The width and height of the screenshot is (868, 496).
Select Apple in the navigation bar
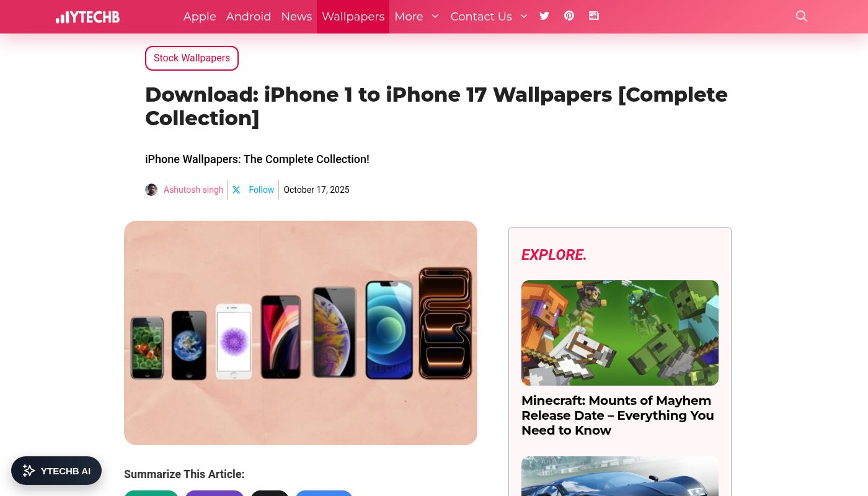click(200, 17)
